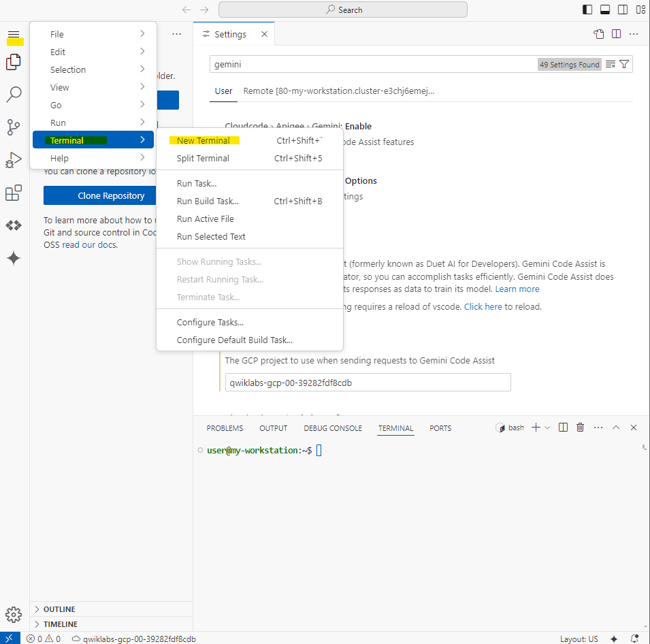Screen dimensions: 650x644
Task: Choose Run Task... entry
Action: [x=250, y=183]
